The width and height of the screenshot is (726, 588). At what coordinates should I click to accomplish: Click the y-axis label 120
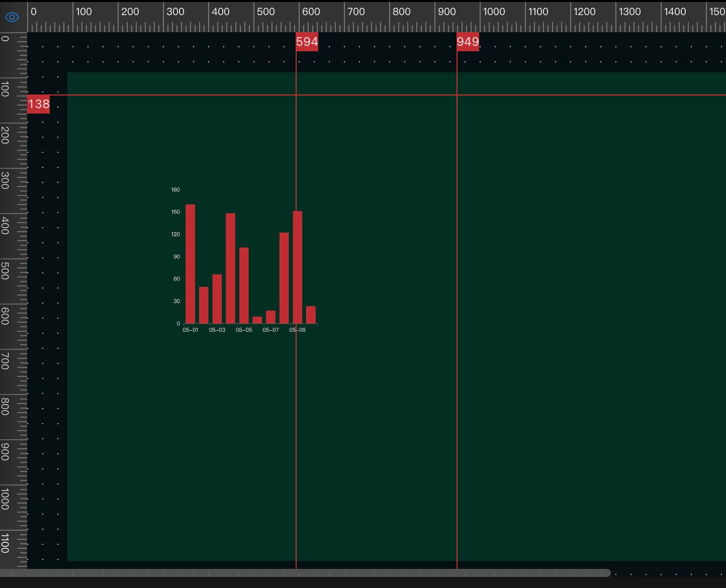[175, 235]
